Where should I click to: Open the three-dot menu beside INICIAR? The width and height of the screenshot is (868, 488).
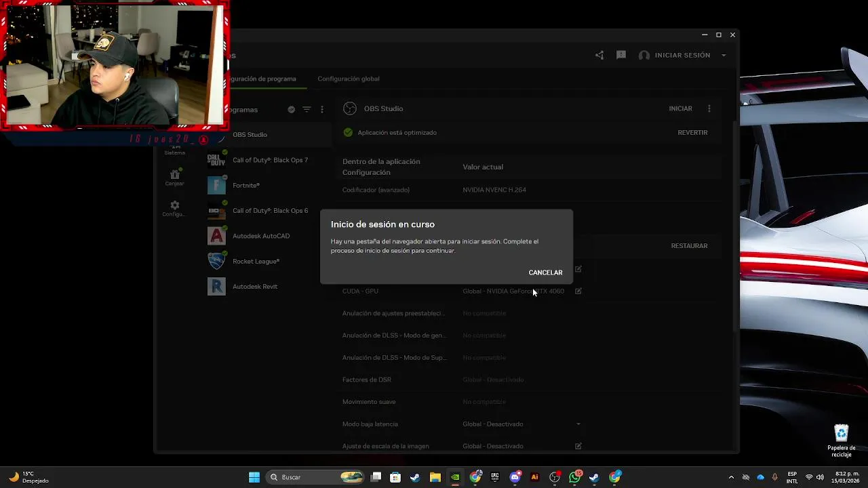[709, 108]
